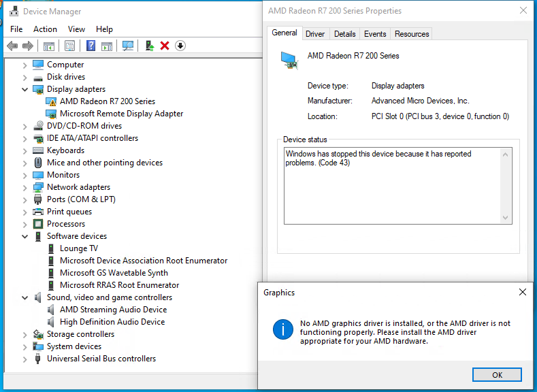The width and height of the screenshot is (537, 392).
Task: Click the Device Manager title bar icon
Action: point(14,12)
